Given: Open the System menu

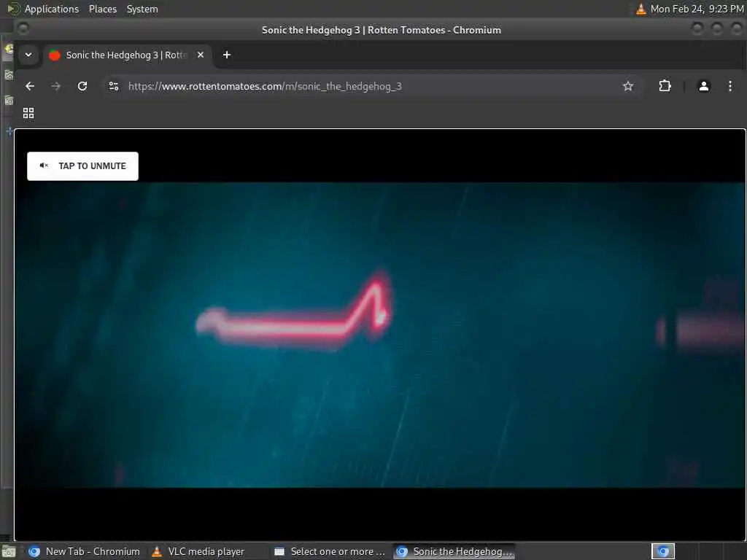Looking at the screenshot, I should (142, 9).
